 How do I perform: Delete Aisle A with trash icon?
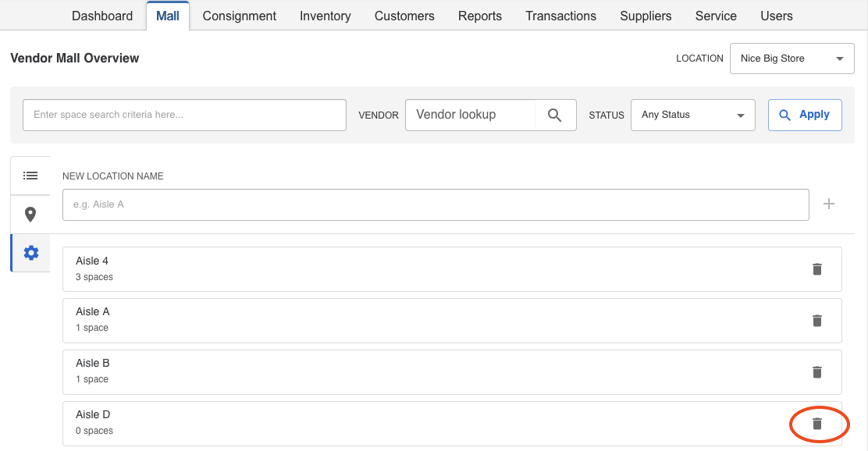pos(817,321)
